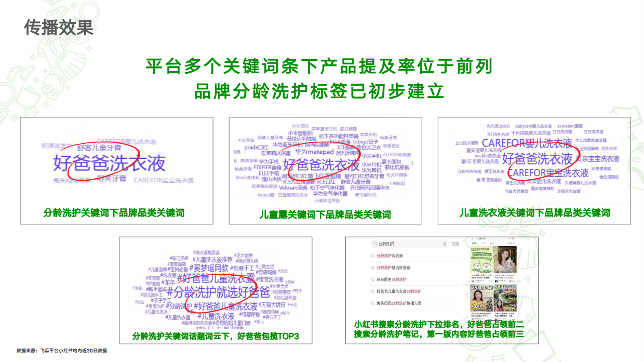This screenshot has width=644, height=362.
Task: Click 贝亲宝宝洗衣液 in the word cloud
Action: click(598, 159)
